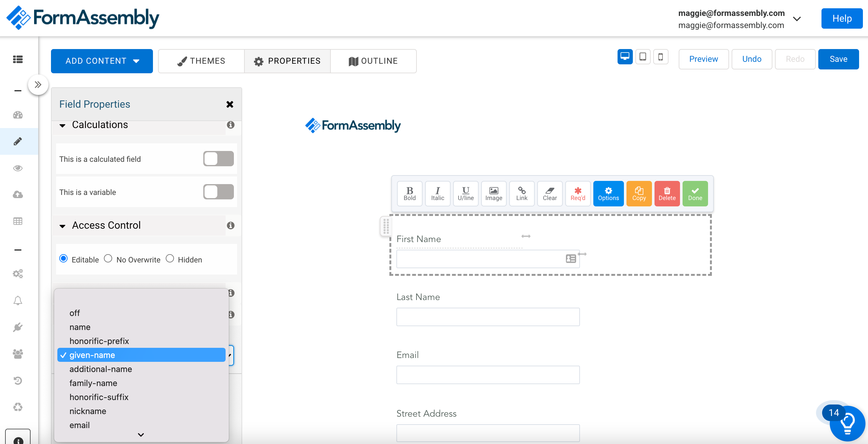Open the account menu chevron
Viewport: 868px width, 444px height.
797,19
